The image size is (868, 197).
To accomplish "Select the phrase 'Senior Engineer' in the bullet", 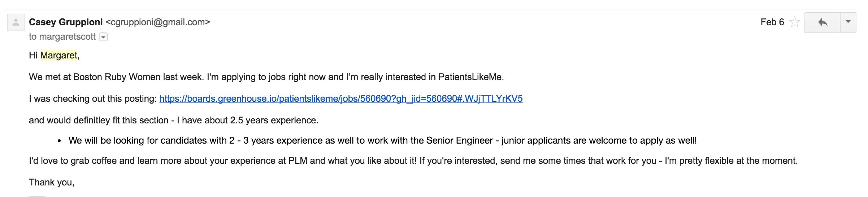I will tap(459, 141).
